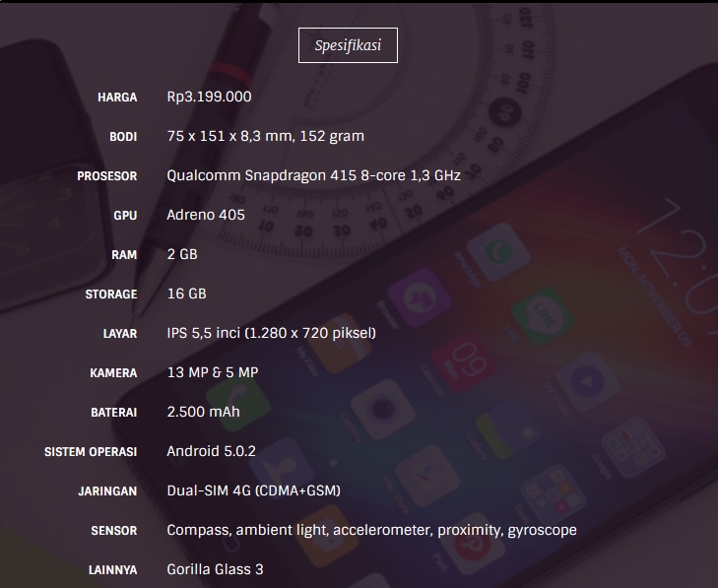Click the 2.500 mAh battery value
The height and width of the screenshot is (588, 718).
click(x=203, y=412)
